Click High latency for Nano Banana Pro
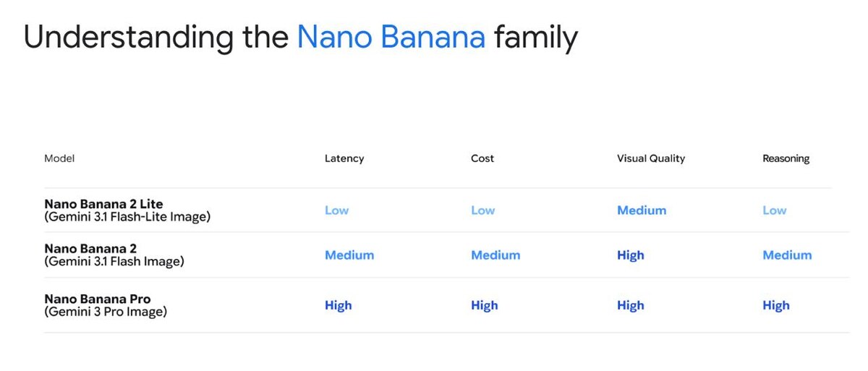Viewport: 868px width, 371px height. [x=339, y=305]
